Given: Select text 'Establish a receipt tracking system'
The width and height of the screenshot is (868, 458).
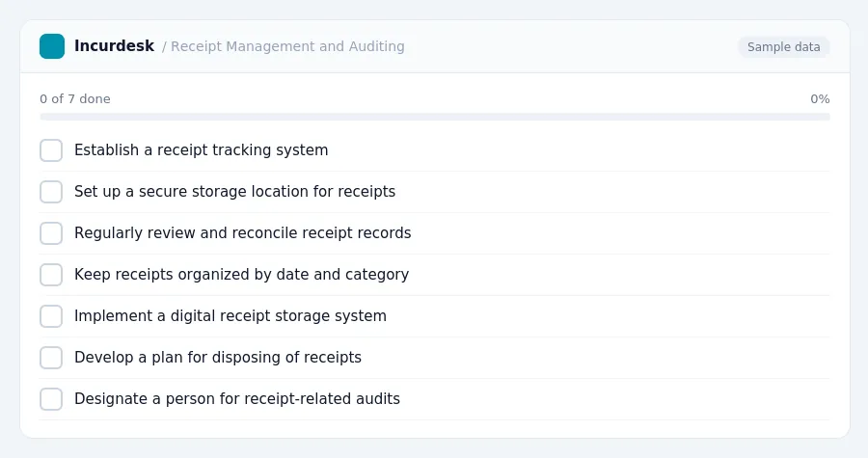Looking at the screenshot, I should (x=201, y=149).
